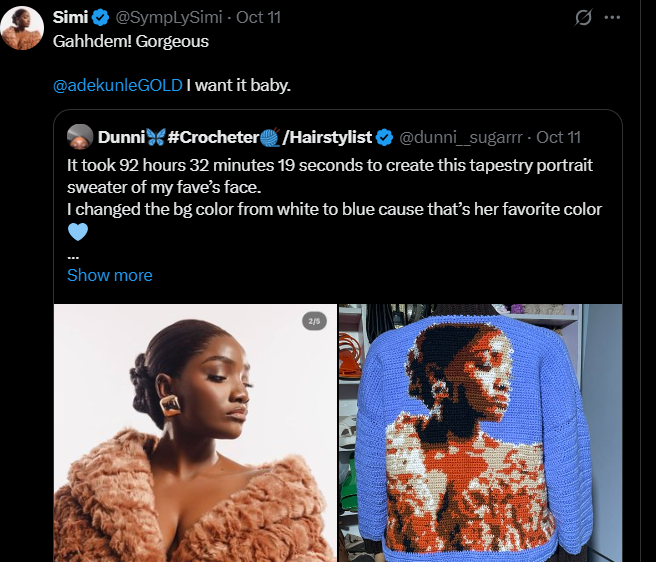Image resolution: width=656 pixels, height=562 pixels.
Task: Click the @SympLySimi handle
Action: [x=171, y=18]
